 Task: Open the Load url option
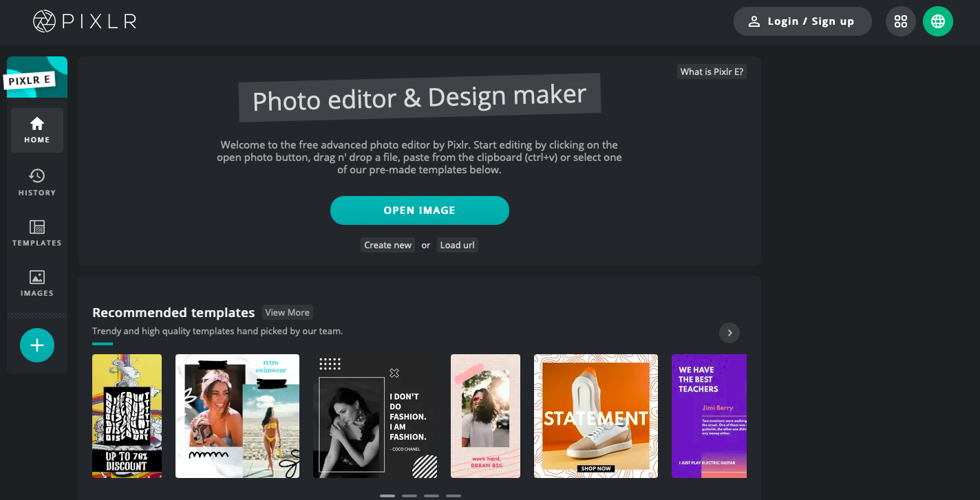457,245
